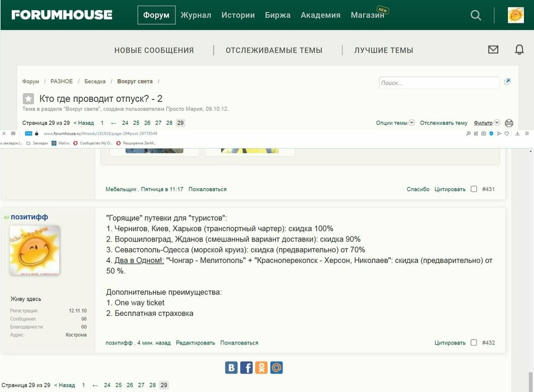This screenshot has height=392, width=534.
Task: Click the Отслеживать тему link
Action: click(x=443, y=123)
